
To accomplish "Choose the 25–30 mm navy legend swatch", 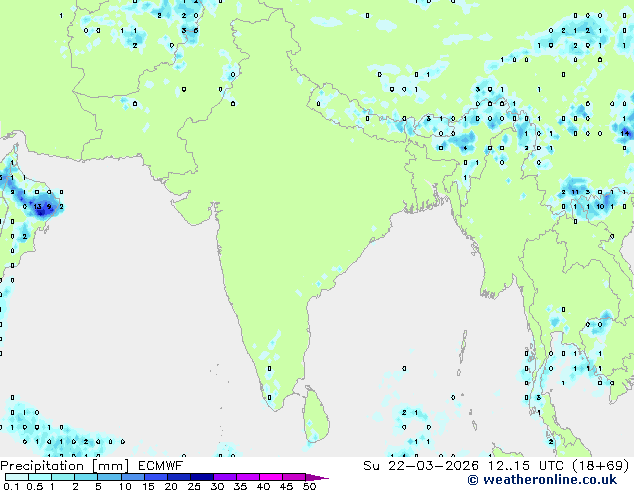I will [201, 477].
